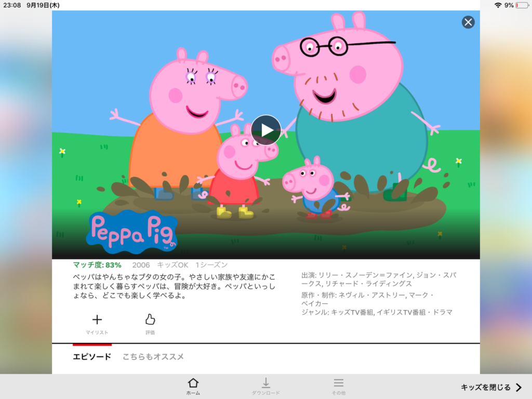Tap the Wi-Fi icon in status bar
The image size is (532, 399).
pos(498,5)
